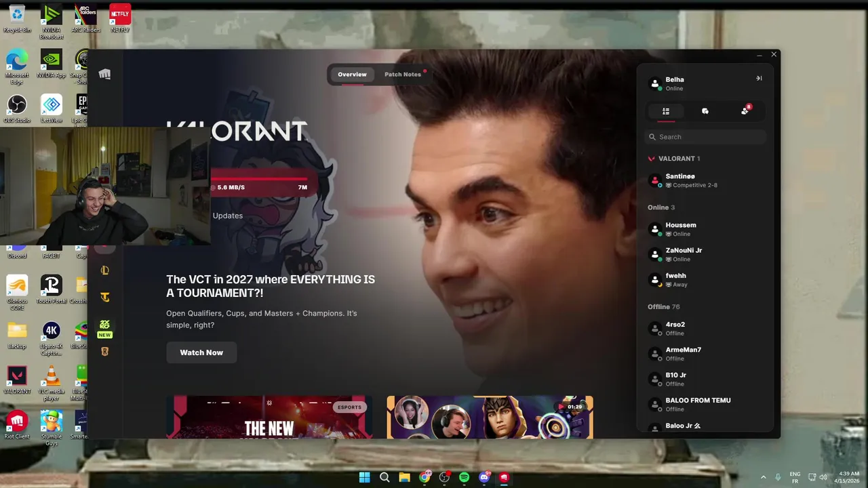
Task: Open NVIDIA Broadcast desktop shortcut
Action: point(52,22)
